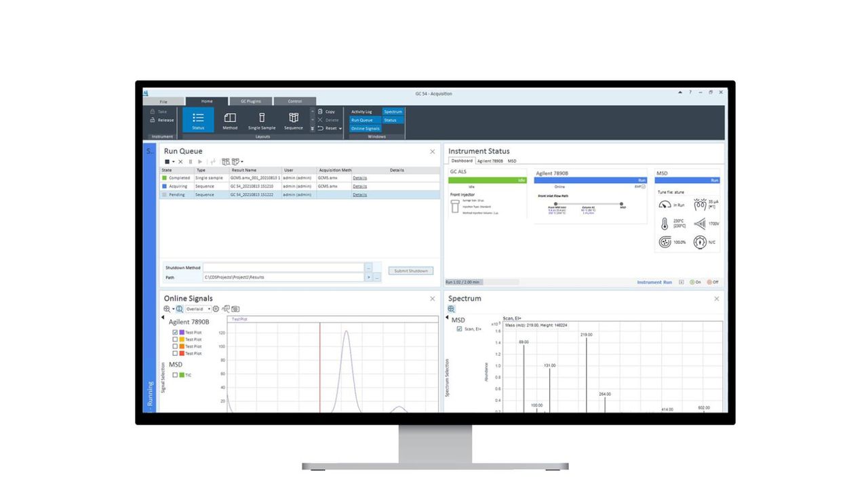Toggle the Spectrum window button

coord(393,112)
